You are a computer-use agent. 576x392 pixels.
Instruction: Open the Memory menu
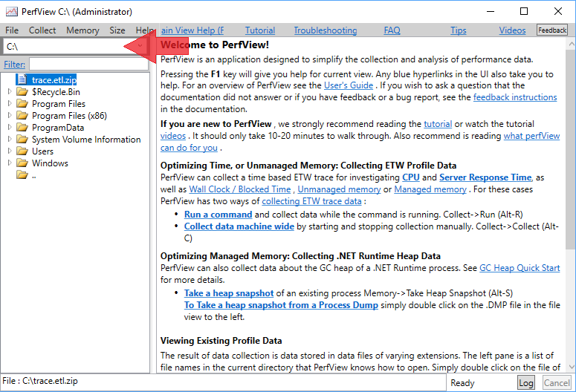[x=82, y=30]
